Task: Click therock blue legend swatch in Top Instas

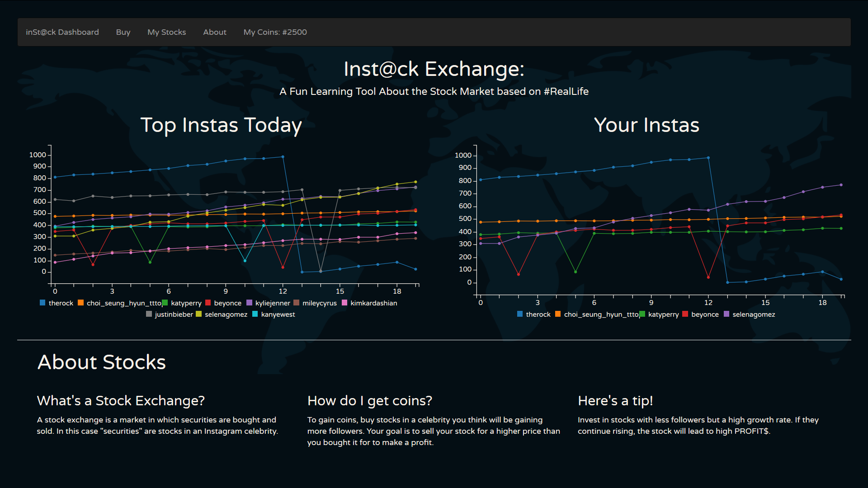Action: [42, 303]
